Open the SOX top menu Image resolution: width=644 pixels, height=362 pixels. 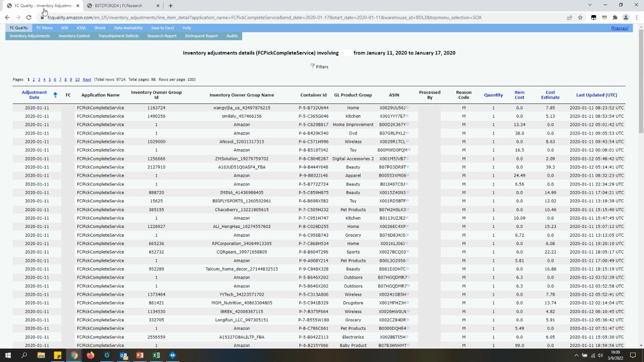(x=64, y=28)
